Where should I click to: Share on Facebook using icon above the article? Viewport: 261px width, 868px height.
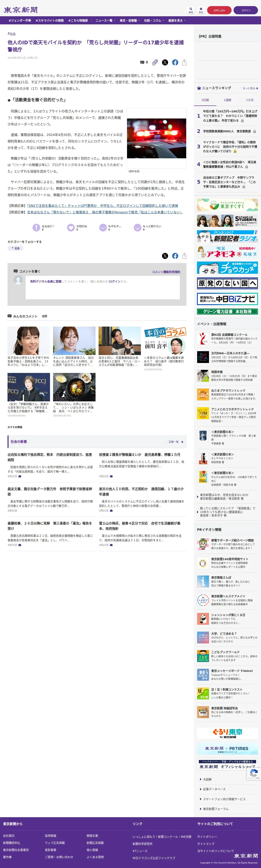pyautogui.click(x=175, y=62)
